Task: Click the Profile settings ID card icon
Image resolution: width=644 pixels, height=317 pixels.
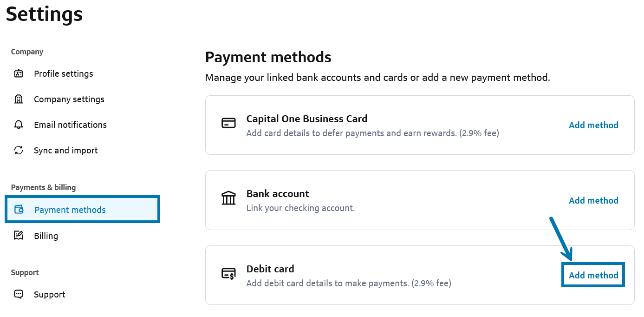Action: coord(19,73)
